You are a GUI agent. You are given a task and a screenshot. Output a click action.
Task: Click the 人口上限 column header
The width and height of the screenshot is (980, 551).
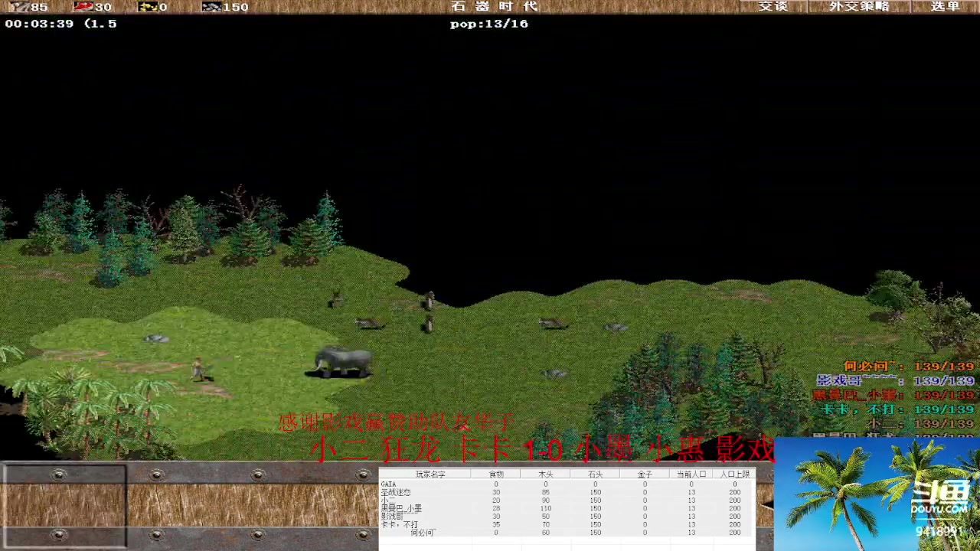pos(734,474)
